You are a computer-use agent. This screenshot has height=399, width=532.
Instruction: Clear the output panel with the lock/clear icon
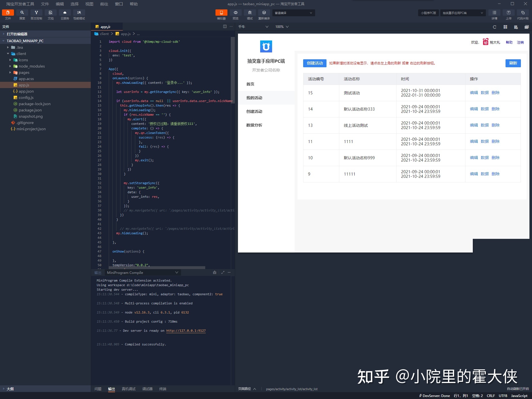[215, 272]
